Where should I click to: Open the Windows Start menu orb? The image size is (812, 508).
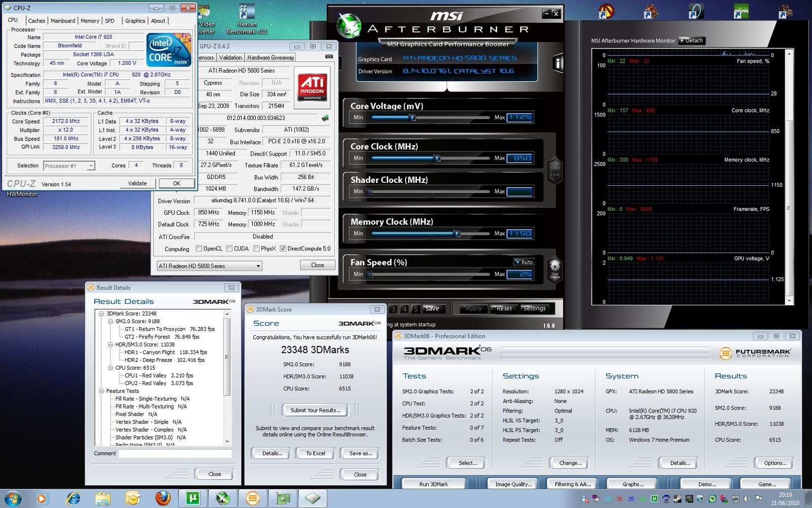[x=12, y=498]
